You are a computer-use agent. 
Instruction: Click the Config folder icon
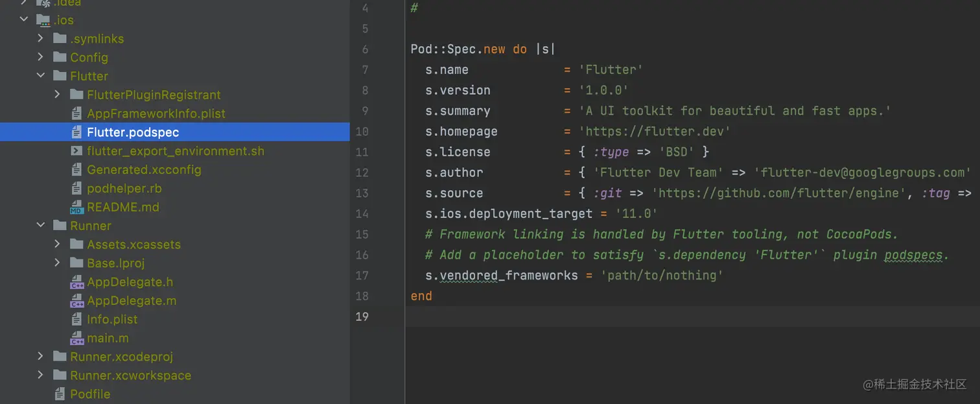pyautogui.click(x=60, y=57)
